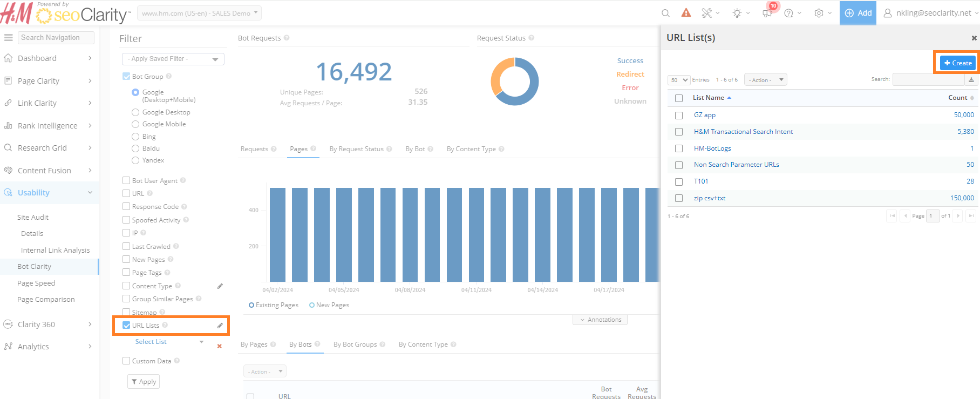Toggle the hamburger navigation menu icon
This screenshot has width=980, height=399.
[9, 38]
